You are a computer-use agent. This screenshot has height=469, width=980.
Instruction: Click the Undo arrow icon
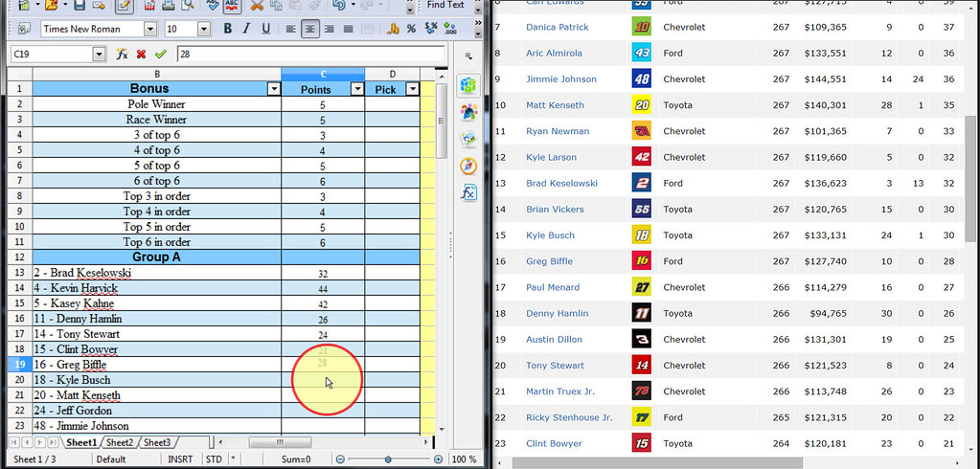pyautogui.click(x=339, y=5)
